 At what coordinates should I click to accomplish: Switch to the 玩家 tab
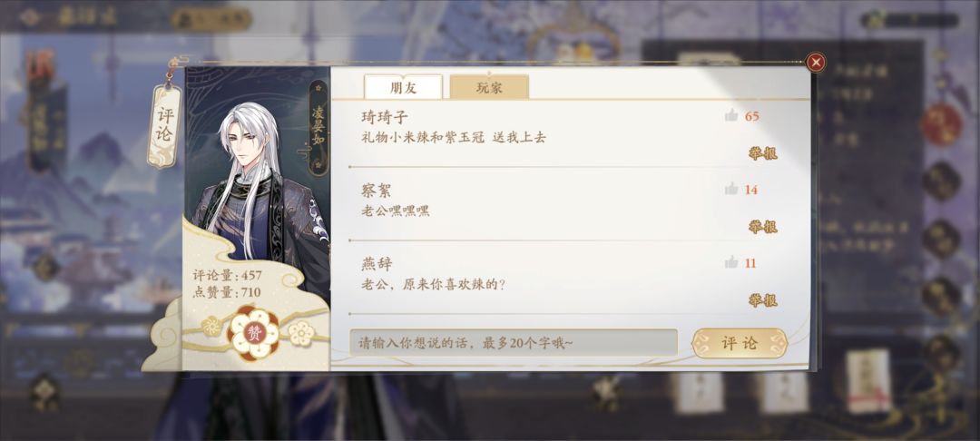(489, 87)
